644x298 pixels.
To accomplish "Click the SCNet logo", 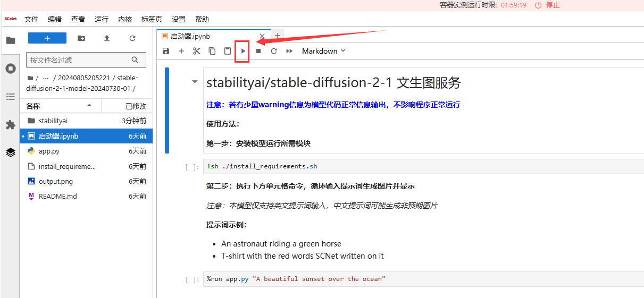I will pyautogui.click(x=11, y=19).
